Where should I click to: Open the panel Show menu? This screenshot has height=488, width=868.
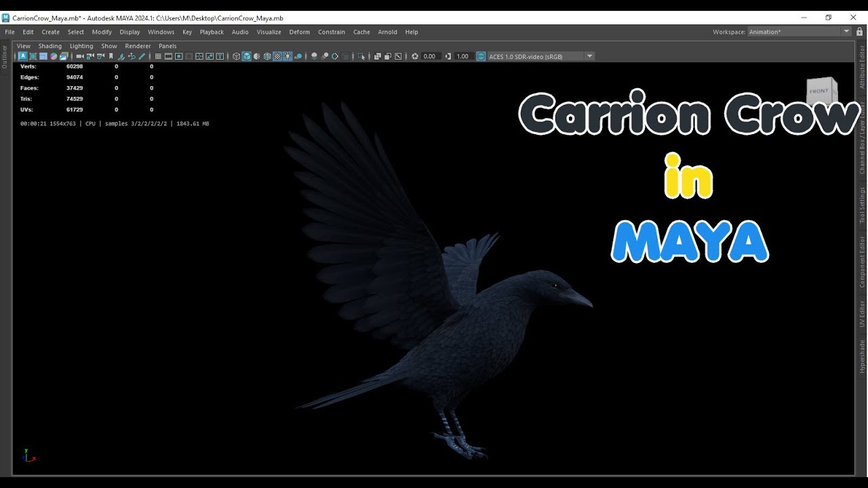click(109, 46)
